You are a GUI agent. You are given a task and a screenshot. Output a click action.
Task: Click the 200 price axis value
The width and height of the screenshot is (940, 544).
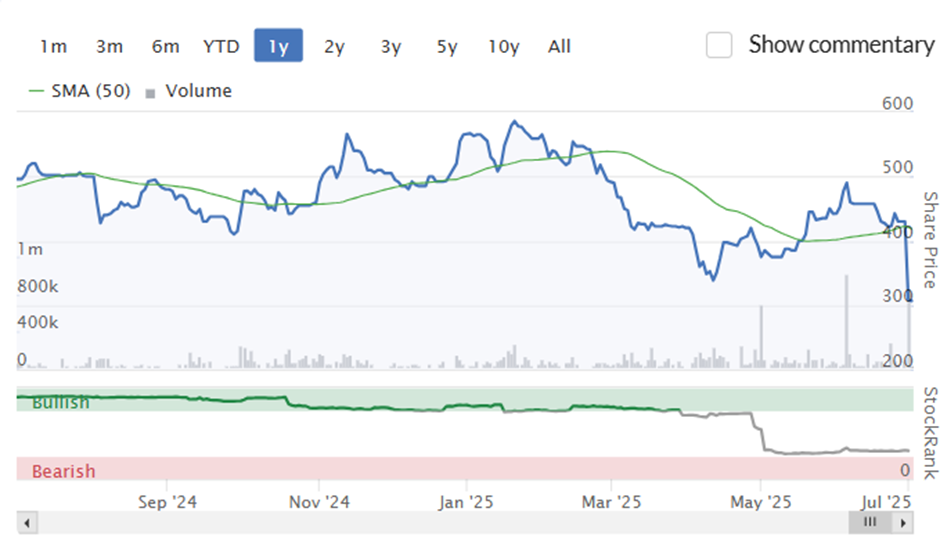[897, 360]
